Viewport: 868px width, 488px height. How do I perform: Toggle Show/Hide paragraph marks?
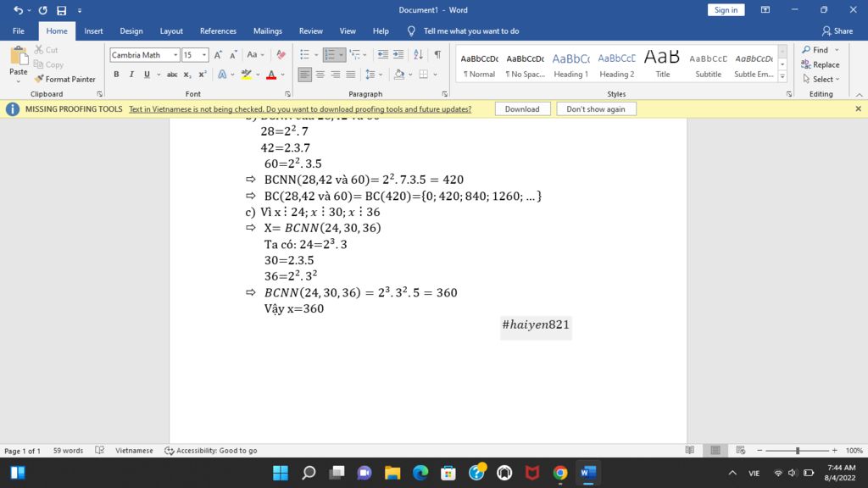pos(437,54)
